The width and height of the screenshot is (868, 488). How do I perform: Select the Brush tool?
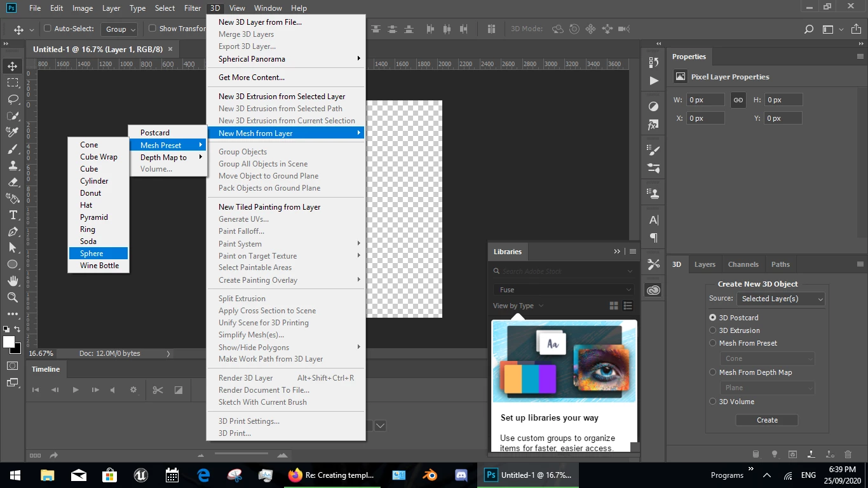pos(13,149)
